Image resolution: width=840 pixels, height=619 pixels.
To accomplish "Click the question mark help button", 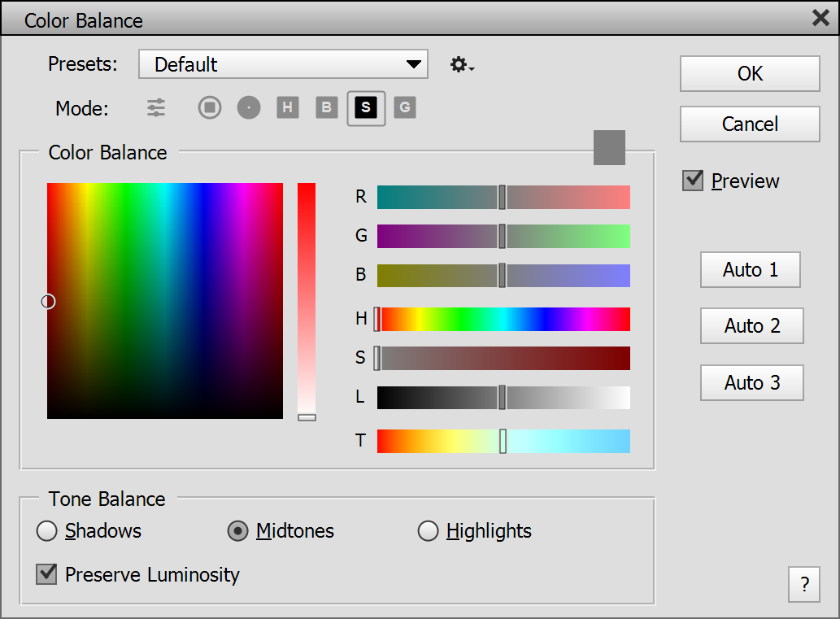I will pos(804,584).
